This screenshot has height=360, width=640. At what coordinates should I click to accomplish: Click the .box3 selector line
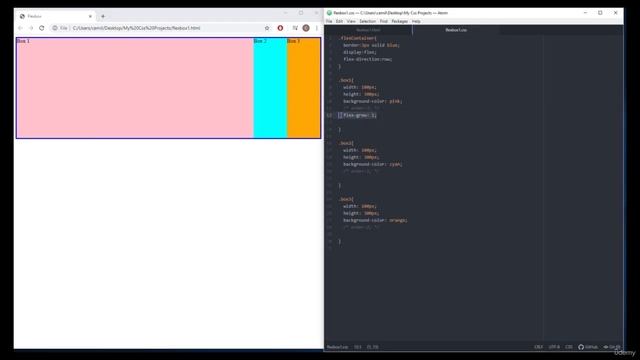point(347,199)
